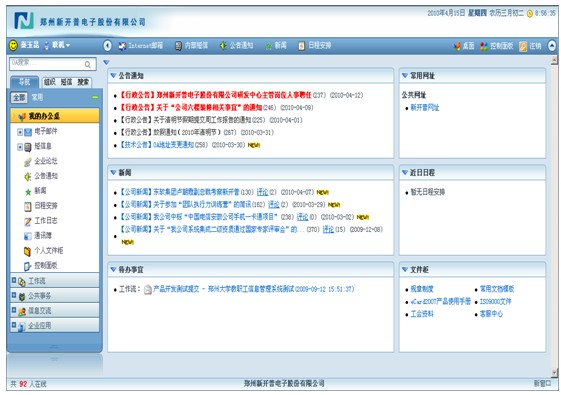Click the green minus collapse icon in sidebar

pos(95,97)
